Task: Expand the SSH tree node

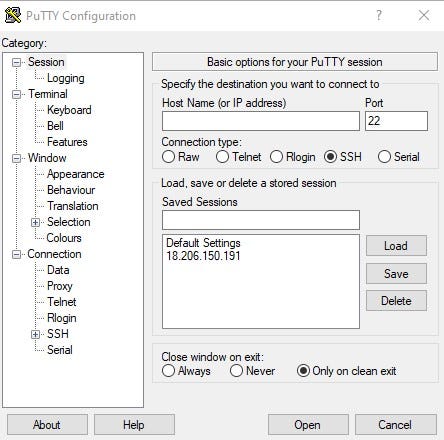Action: click(35, 334)
